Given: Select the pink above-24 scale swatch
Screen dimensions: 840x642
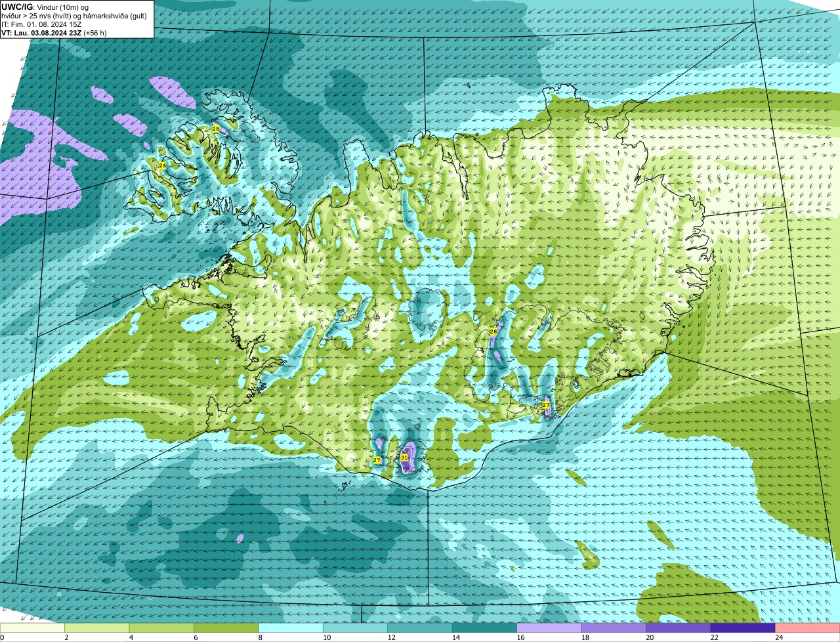Looking at the screenshot, I should [x=808, y=628].
